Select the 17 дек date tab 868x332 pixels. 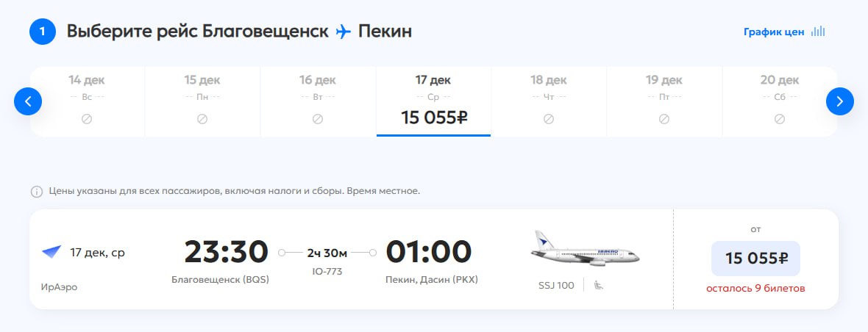pos(433,101)
